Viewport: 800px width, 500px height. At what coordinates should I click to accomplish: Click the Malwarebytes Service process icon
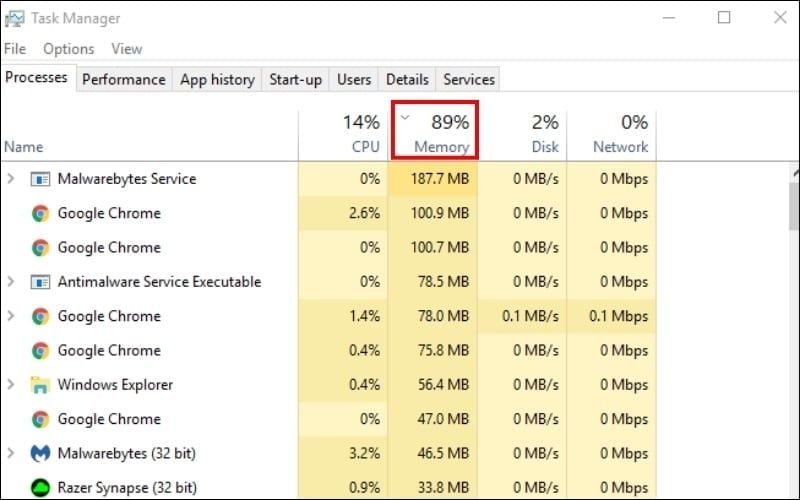40,179
